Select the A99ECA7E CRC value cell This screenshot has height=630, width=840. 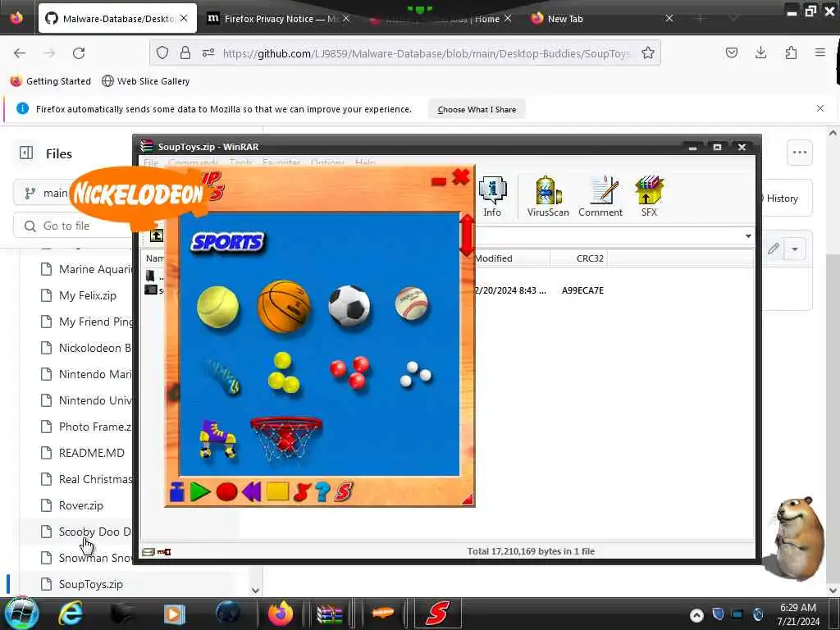click(582, 290)
